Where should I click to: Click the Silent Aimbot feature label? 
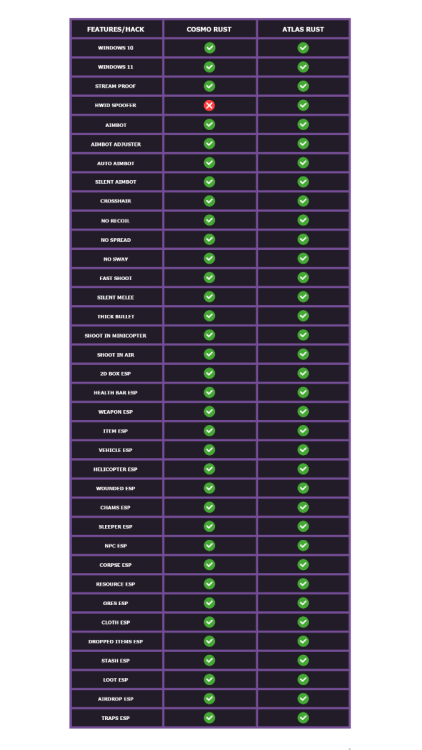pyautogui.click(x=116, y=182)
